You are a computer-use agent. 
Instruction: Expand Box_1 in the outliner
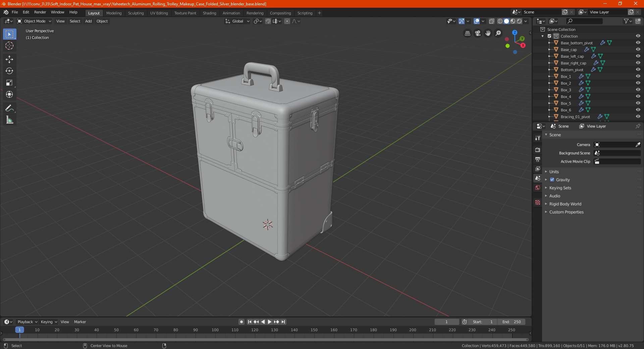(549, 77)
